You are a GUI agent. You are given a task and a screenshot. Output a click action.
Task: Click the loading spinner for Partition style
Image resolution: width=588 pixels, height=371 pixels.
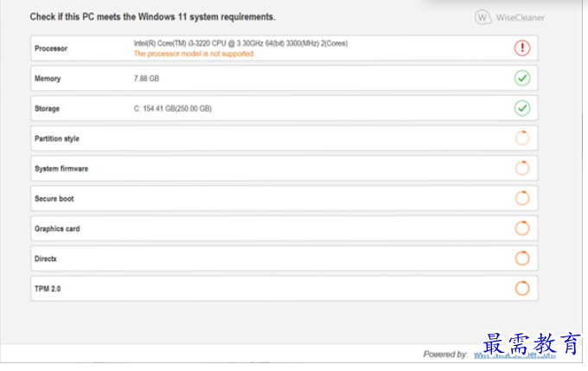522,138
